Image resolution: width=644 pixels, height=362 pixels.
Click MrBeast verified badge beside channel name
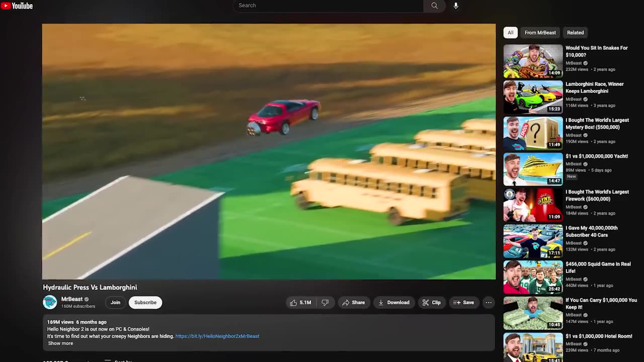(x=87, y=299)
